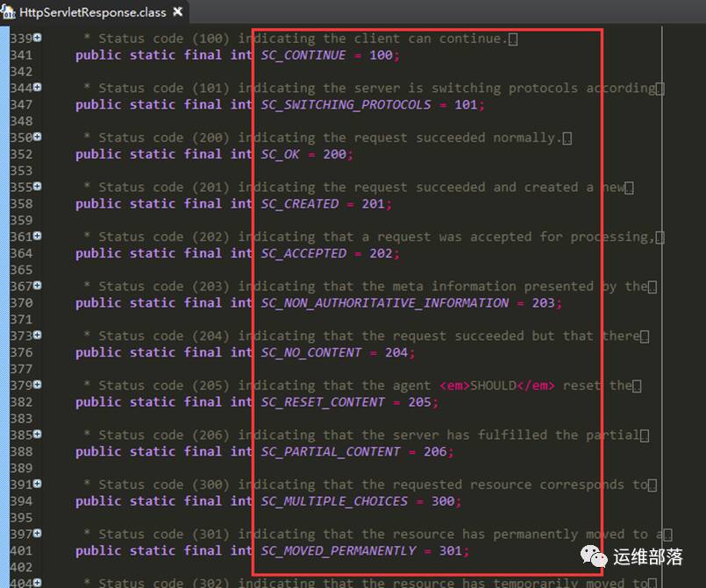706x588 pixels.
Task: Click the fold icon next to line 355
Action: (x=36, y=187)
